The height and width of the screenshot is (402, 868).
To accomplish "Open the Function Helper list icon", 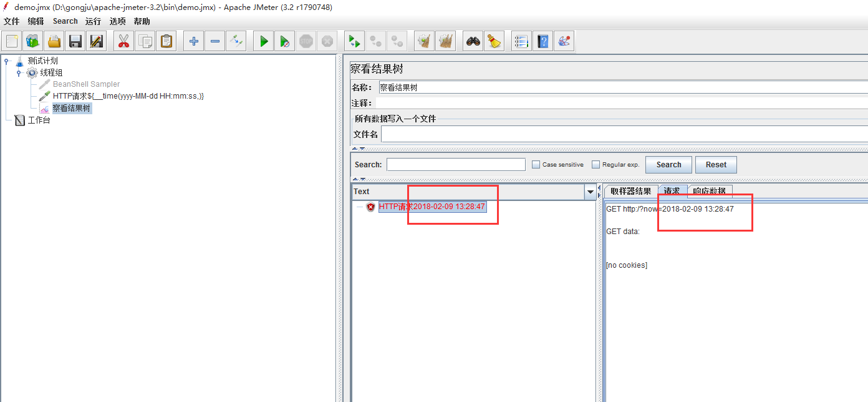I will [x=521, y=41].
